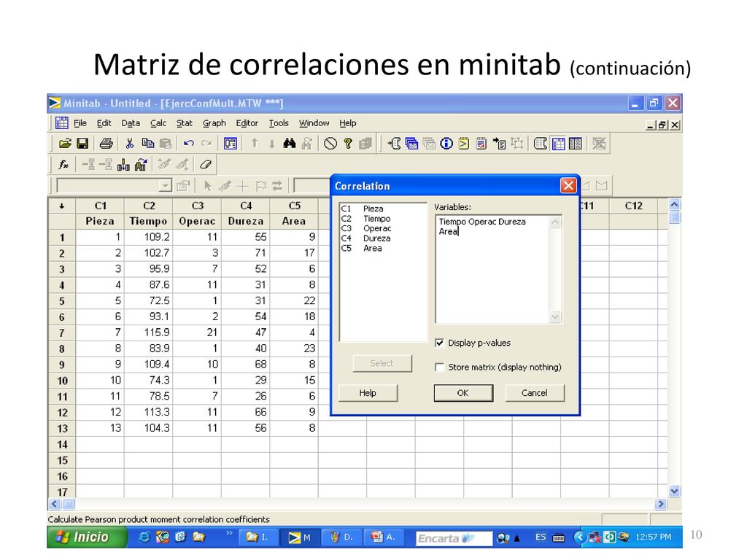
Task: Cut selection using the scissors icon
Action: pyautogui.click(x=130, y=144)
